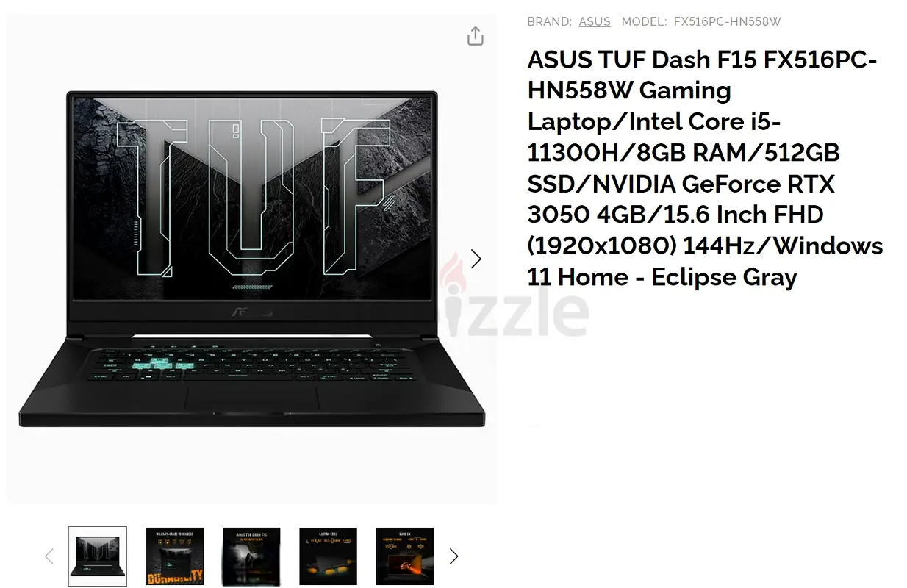Show next product photo with right chevron on main image
The width and height of the screenshot is (907, 588).
click(476, 259)
